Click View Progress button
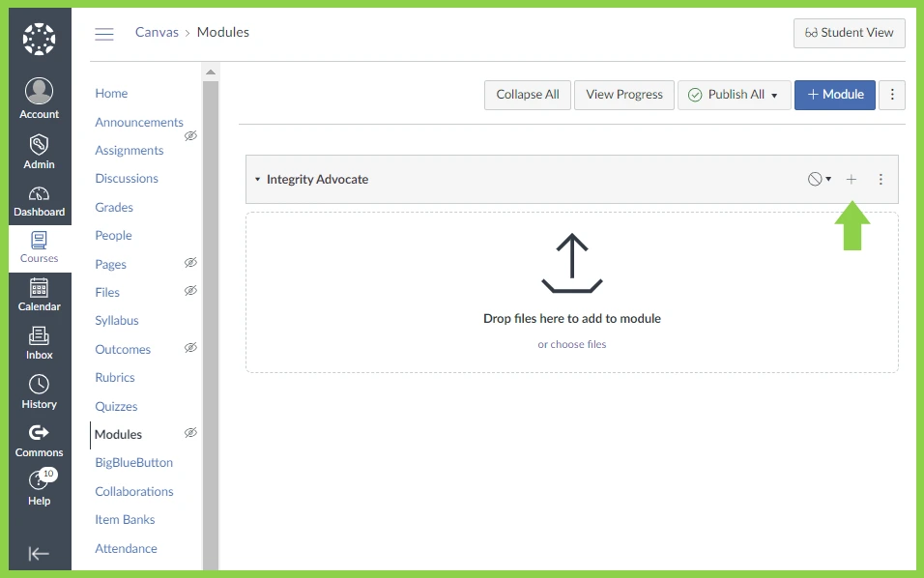924x578 pixels. click(624, 95)
